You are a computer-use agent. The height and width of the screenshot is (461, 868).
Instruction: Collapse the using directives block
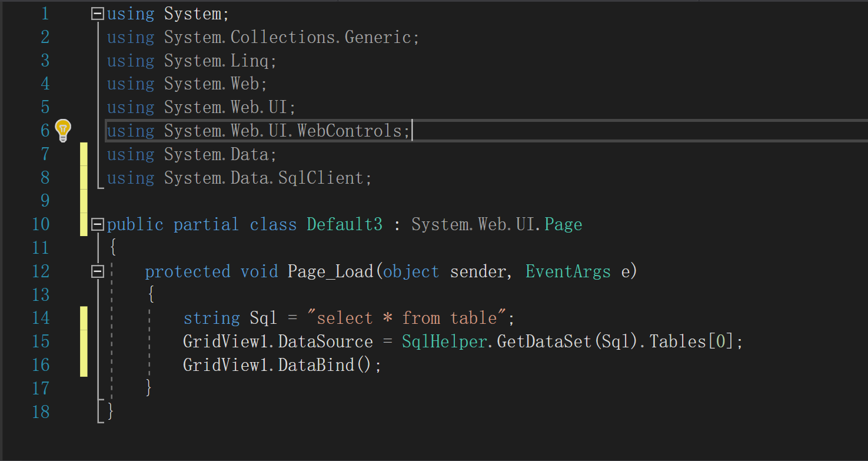click(x=98, y=14)
